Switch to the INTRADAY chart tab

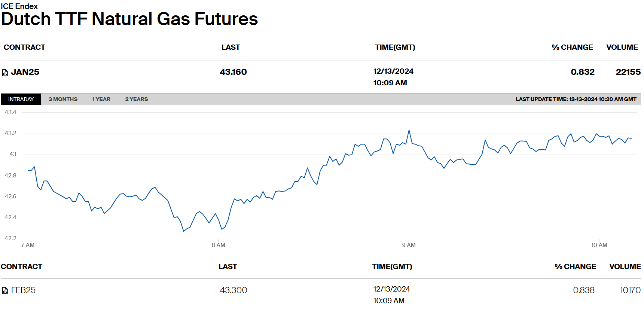coord(21,99)
